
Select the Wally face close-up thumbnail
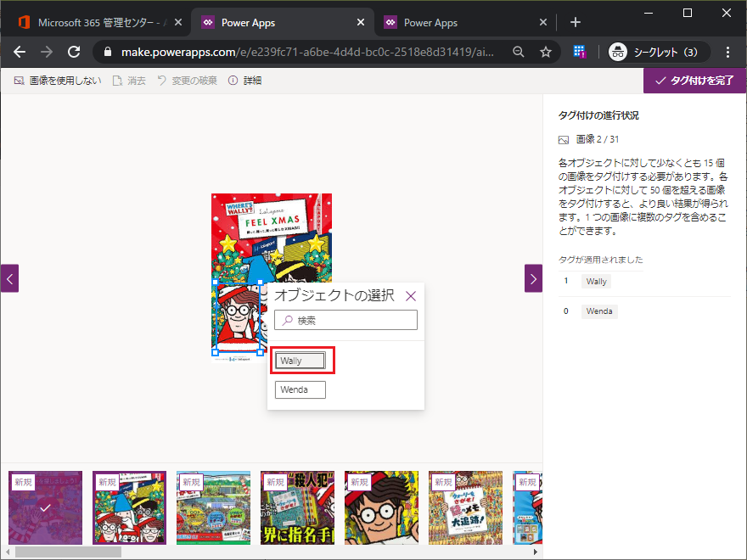pyautogui.click(x=382, y=507)
